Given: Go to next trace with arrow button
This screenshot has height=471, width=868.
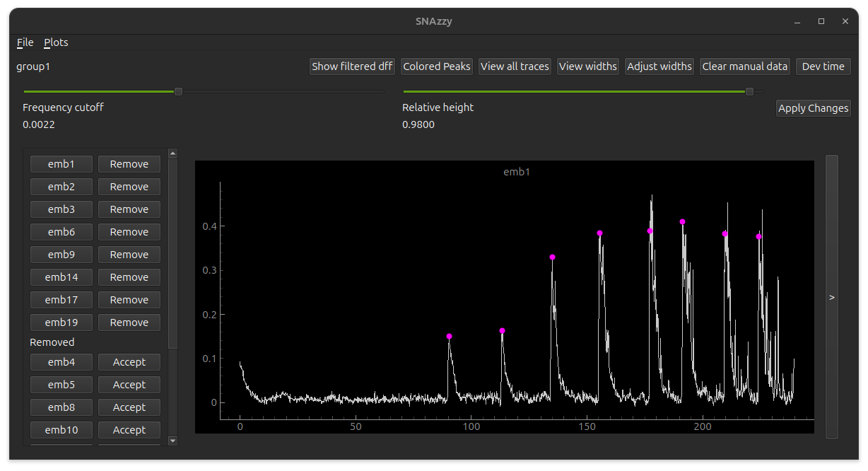Looking at the screenshot, I should (831, 298).
